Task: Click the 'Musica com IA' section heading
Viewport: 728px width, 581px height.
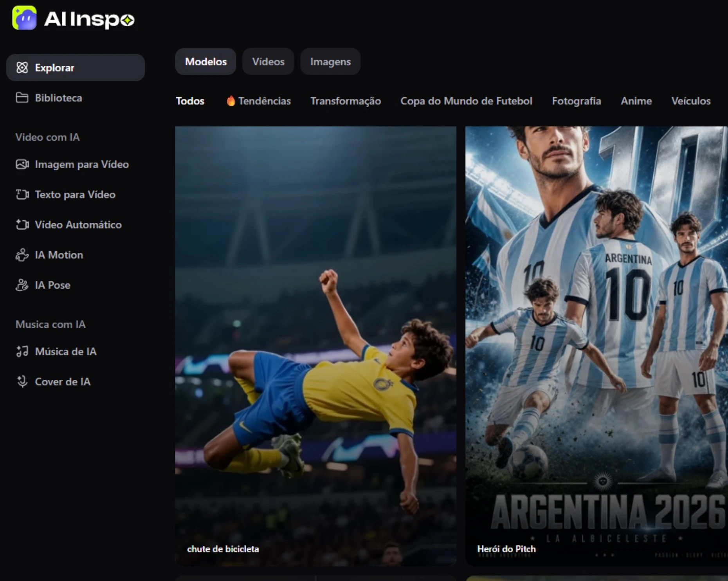Action: pyautogui.click(x=50, y=324)
